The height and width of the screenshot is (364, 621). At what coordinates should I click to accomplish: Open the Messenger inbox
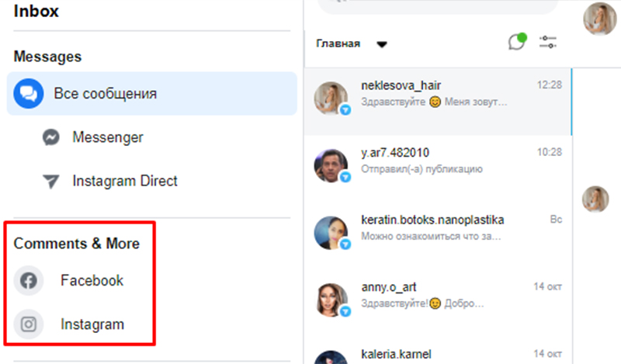(x=108, y=137)
